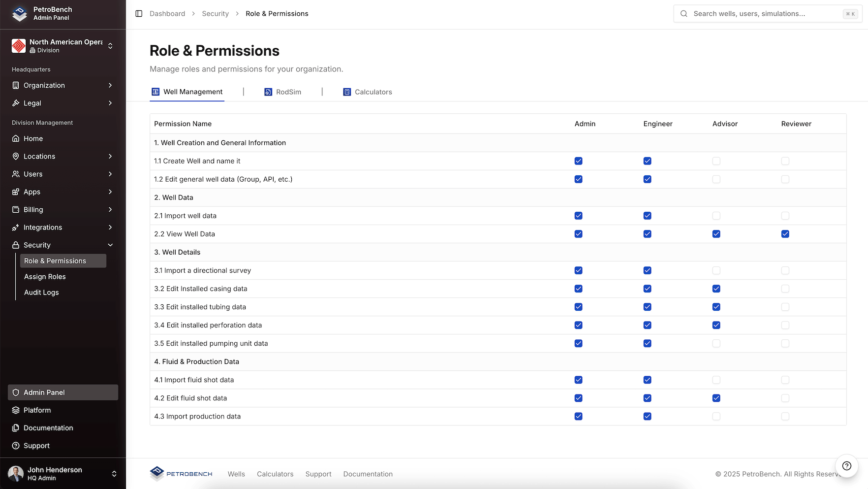
Task: Open Support in the sidebar
Action: point(36,446)
